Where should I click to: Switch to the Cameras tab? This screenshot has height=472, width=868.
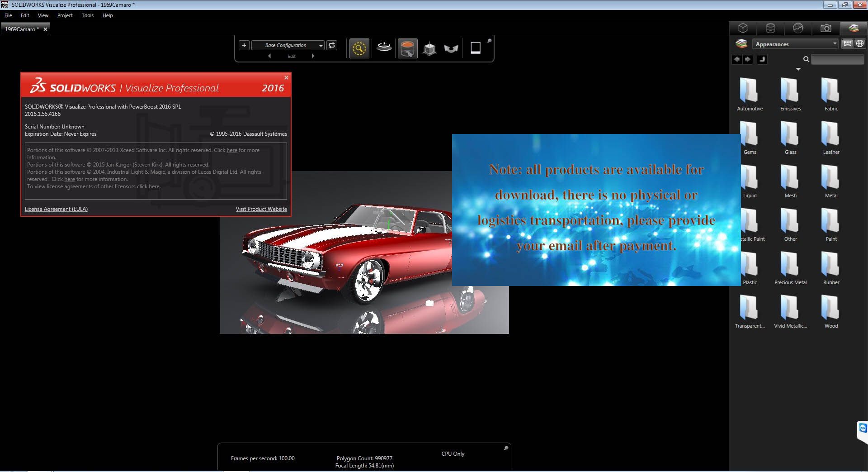coord(826,28)
